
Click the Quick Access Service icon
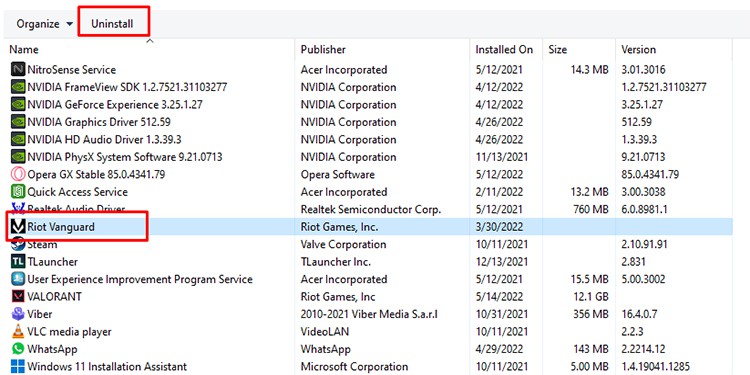coord(18,192)
